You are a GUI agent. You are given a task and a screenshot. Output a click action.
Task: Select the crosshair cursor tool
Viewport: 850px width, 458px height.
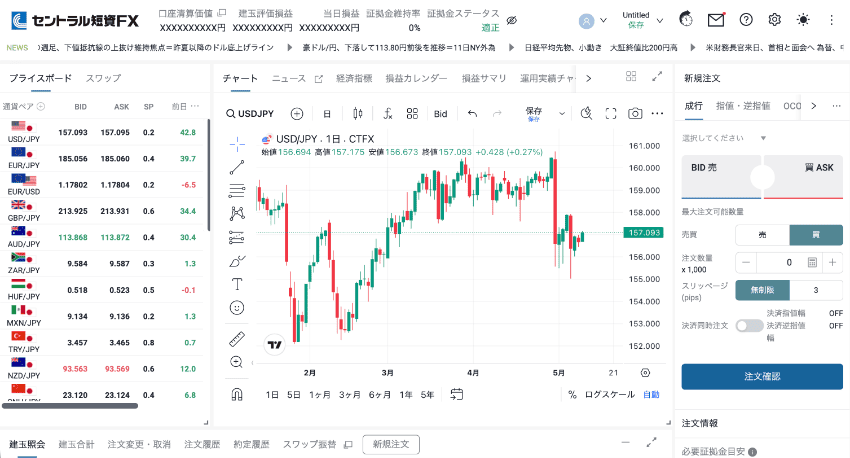[237, 144]
